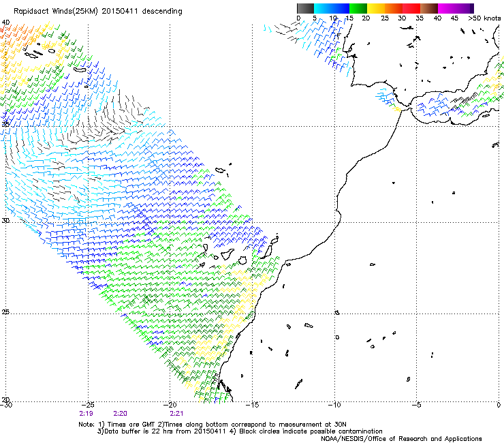The height and width of the screenshot is (443, 504).
Task: Click the longitude label '-5'
Action: pos(417,405)
